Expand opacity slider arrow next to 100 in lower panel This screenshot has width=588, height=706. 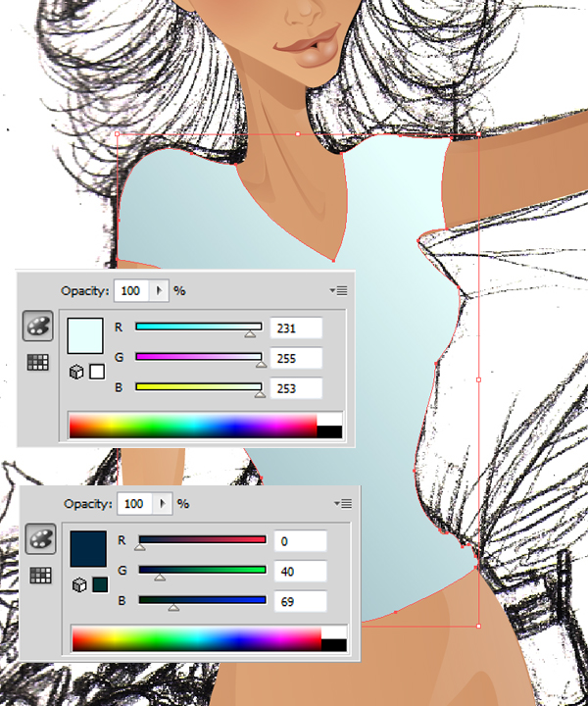(x=163, y=504)
